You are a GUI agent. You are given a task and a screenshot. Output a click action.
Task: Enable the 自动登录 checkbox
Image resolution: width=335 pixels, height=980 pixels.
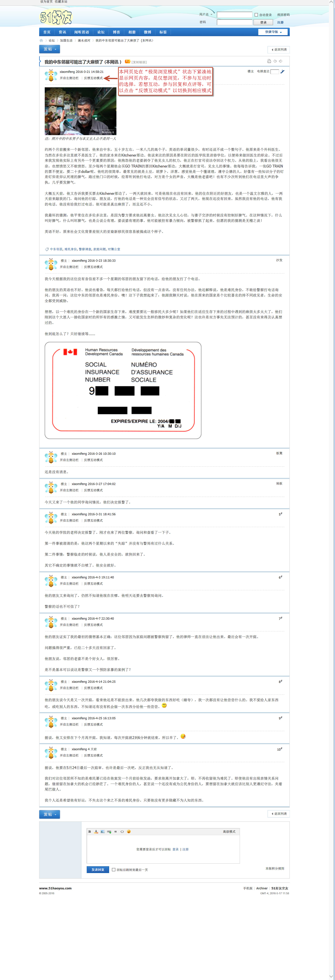point(256,15)
